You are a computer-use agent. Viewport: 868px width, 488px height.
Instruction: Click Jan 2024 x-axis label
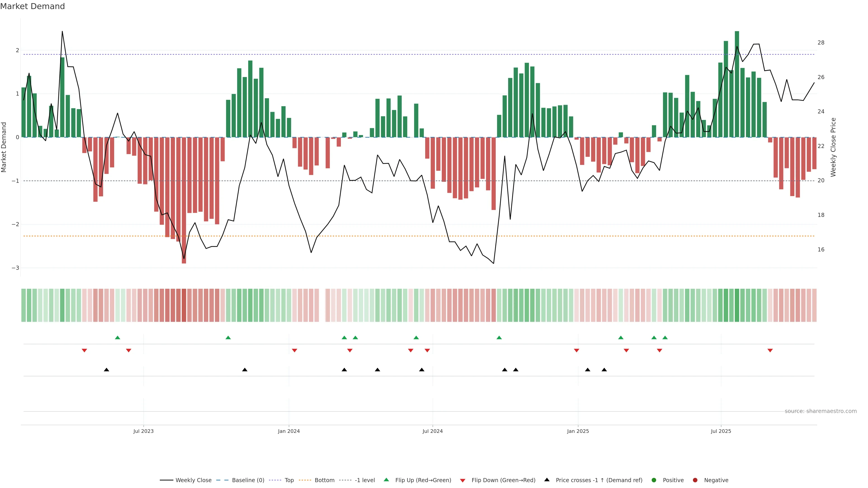click(289, 431)
